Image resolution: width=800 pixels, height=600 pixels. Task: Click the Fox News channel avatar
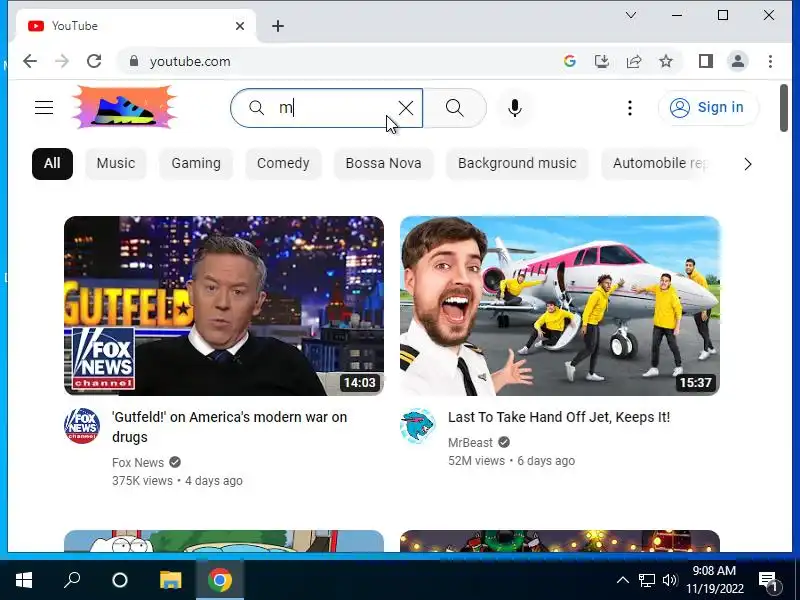[82, 426]
